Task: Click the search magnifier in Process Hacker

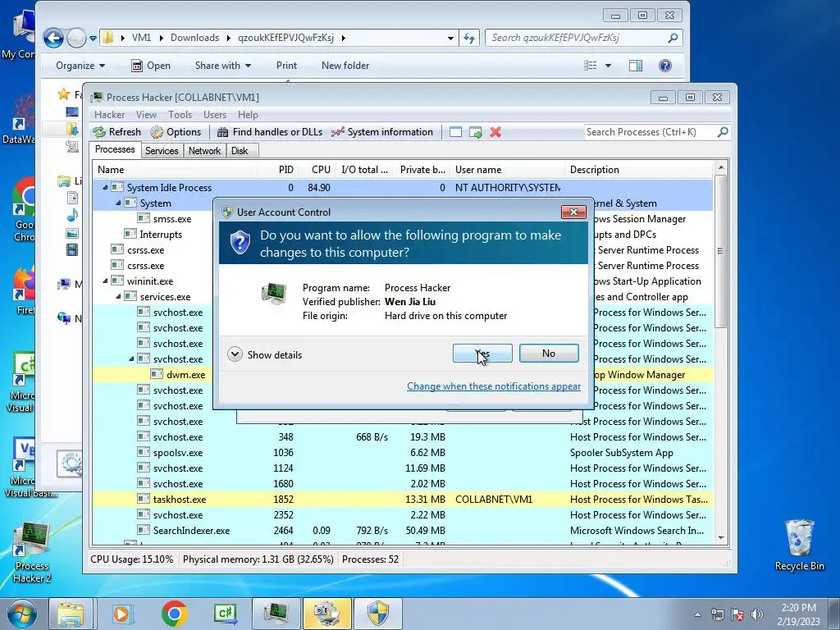Action: pos(723,132)
